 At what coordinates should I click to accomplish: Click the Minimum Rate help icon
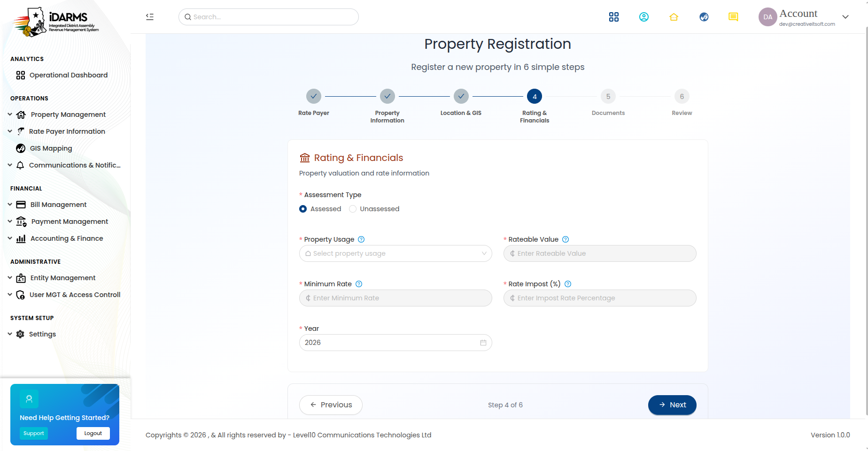tap(359, 284)
